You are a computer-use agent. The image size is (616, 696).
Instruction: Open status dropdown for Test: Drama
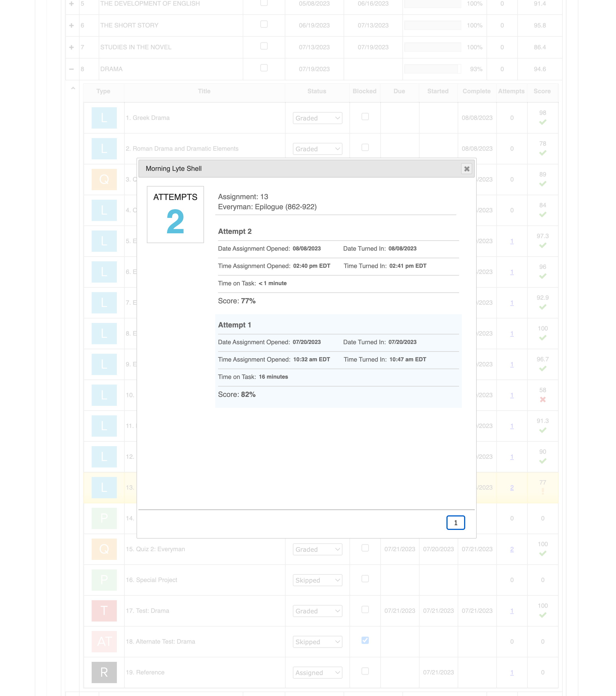(x=317, y=611)
